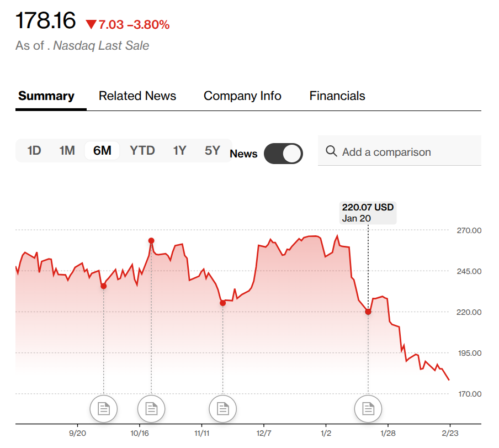
Task: Open the Related News tab
Action: point(137,96)
